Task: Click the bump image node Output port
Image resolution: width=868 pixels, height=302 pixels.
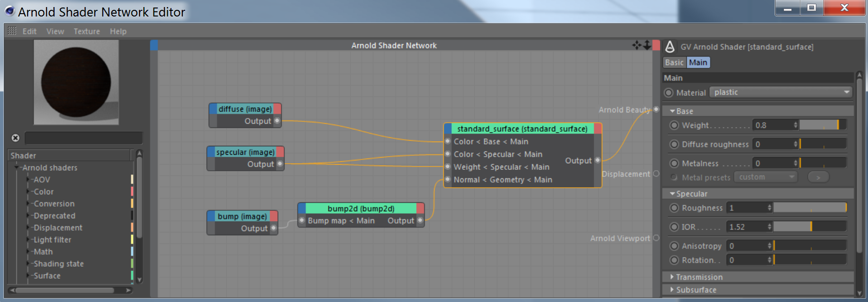Action: tap(273, 228)
